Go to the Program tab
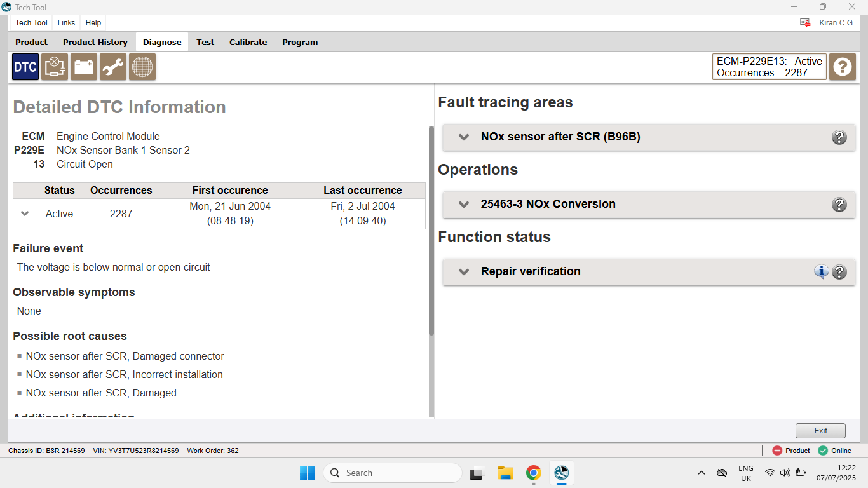 click(300, 42)
